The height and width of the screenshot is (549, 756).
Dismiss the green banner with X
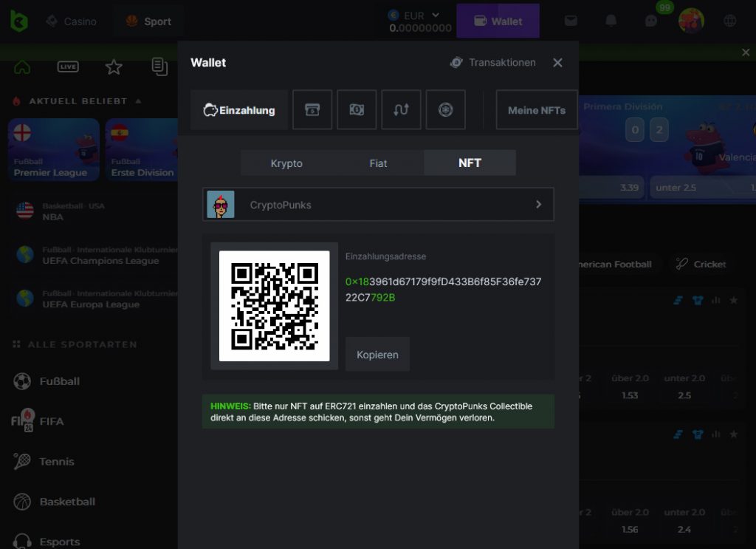point(746,52)
